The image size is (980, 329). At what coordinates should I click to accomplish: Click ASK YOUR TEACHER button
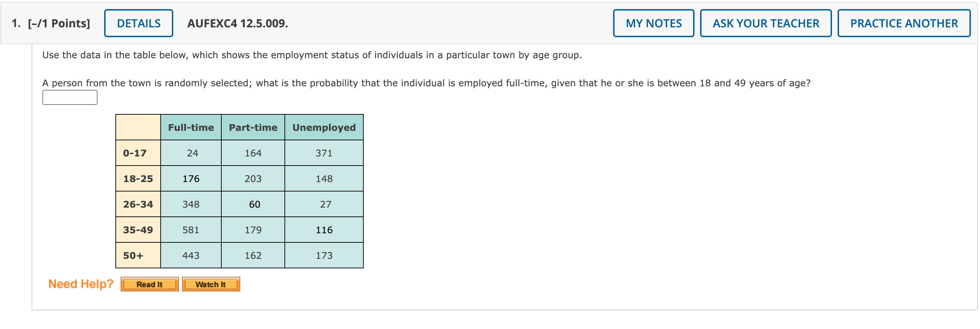point(766,23)
